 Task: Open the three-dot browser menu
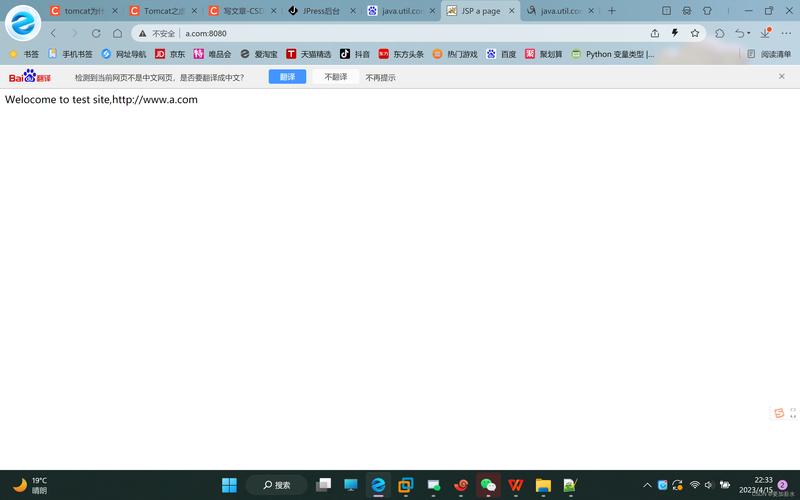pos(786,33)
